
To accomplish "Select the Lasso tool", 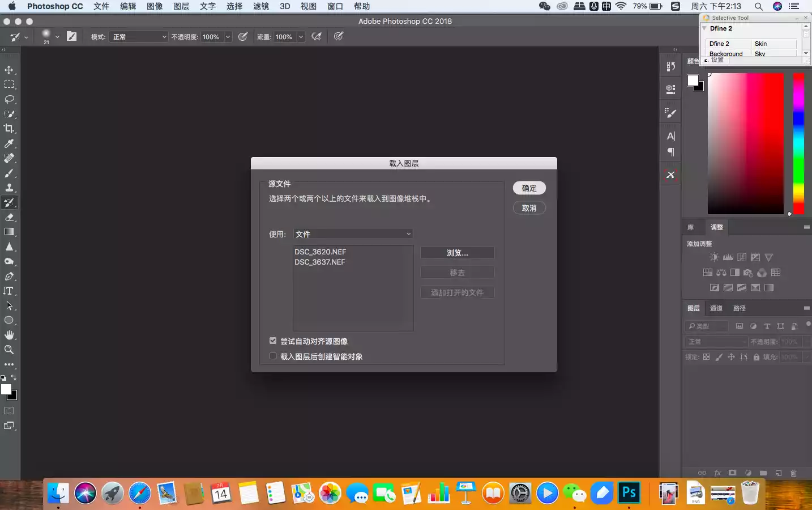I will coord(9,99).
